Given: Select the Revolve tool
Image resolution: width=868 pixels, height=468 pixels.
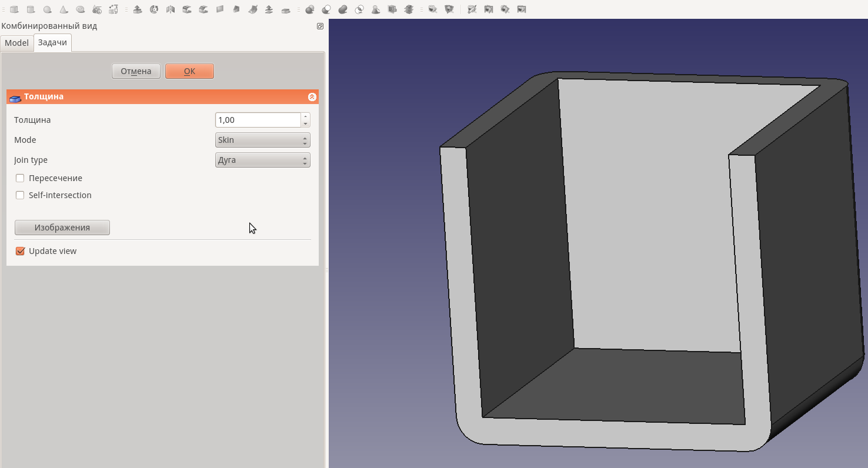Looking at the screenshot, I should click(153, 9).
